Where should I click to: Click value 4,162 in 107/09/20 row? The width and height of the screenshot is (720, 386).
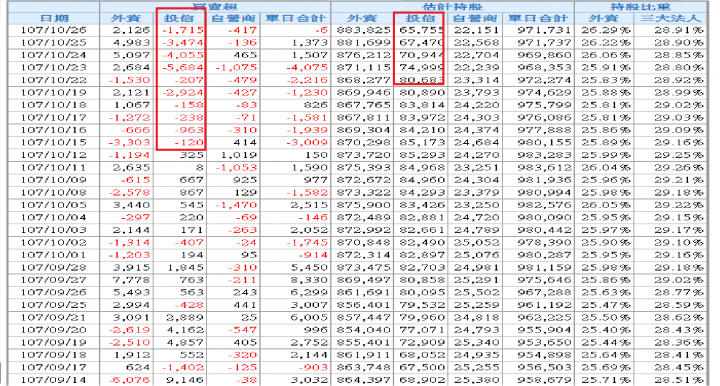click(x=185, y=330)
